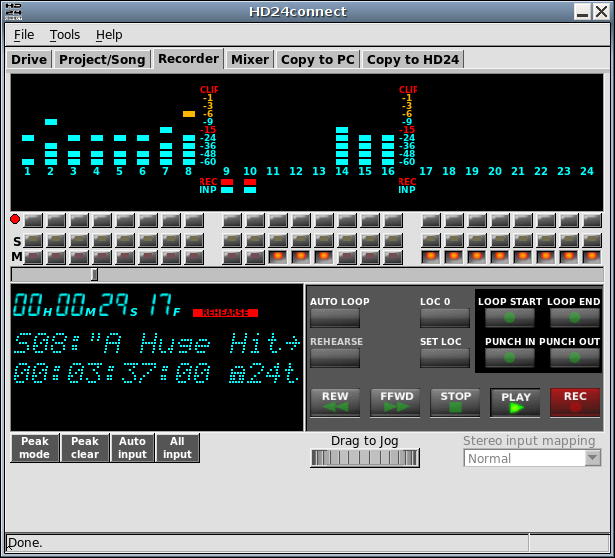Click the Peak clear button
Image resolution: width=615 pixels, height=558 pixels.
click(85, 448)
